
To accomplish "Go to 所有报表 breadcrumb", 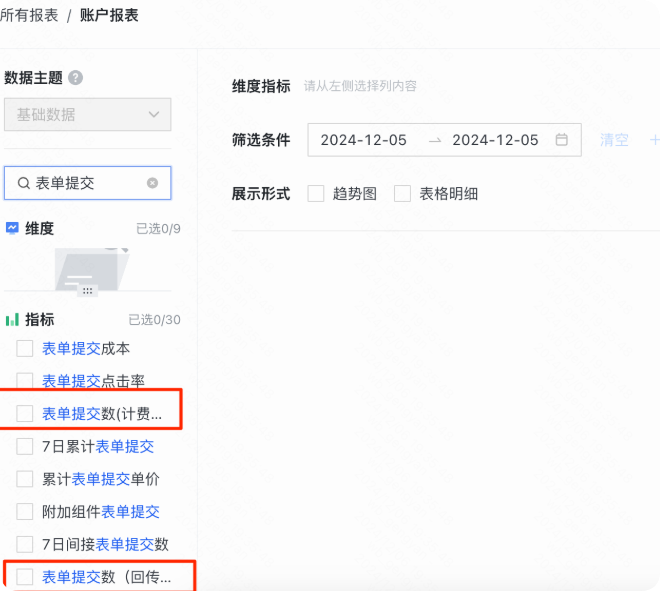I will pos(29,16).
